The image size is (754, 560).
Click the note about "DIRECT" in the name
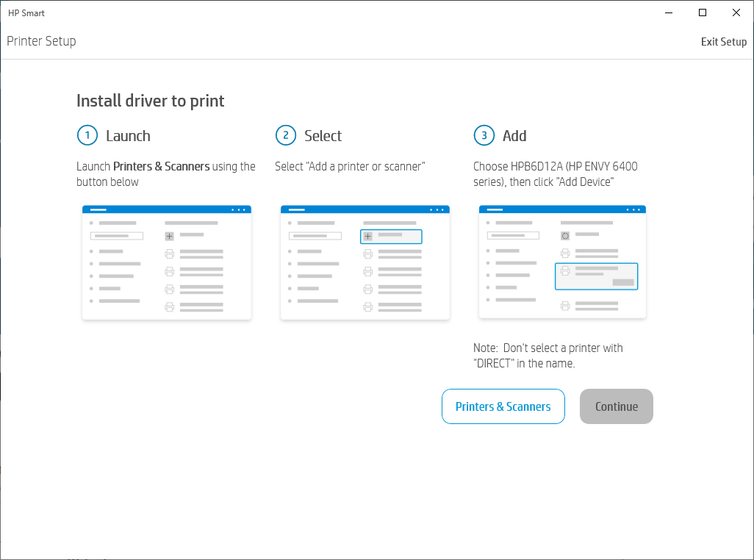click(547, 356)
